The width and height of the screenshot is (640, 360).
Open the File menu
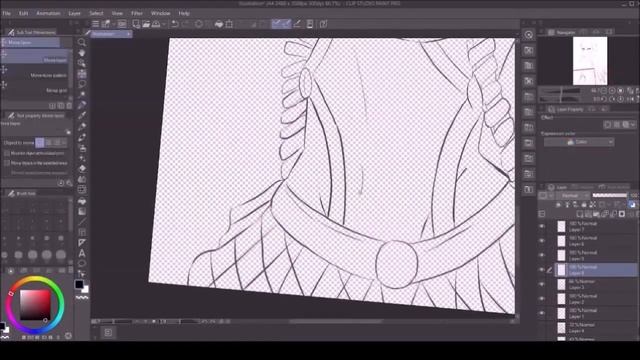pos(6,13)
